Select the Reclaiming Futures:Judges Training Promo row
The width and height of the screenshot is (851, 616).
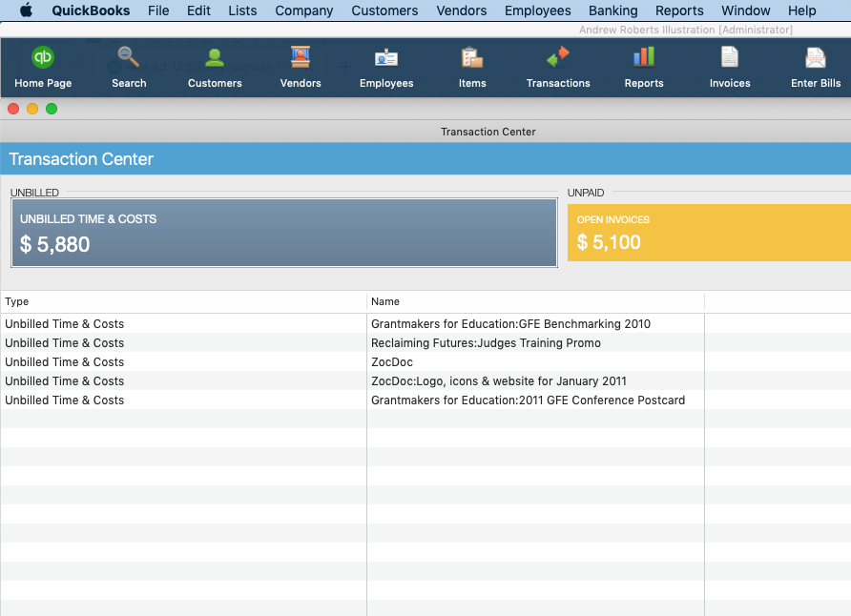point(486,343)
